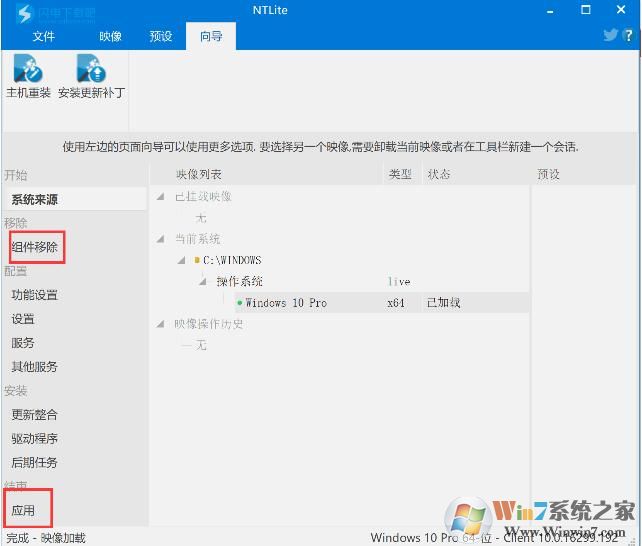The image size is (642, 546).
Task: Go to 功能设置 page
Action: click(35, 295)
